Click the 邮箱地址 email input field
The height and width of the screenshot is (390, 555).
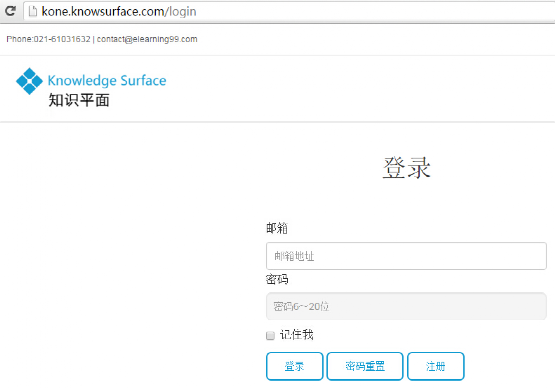pos(406,256)
